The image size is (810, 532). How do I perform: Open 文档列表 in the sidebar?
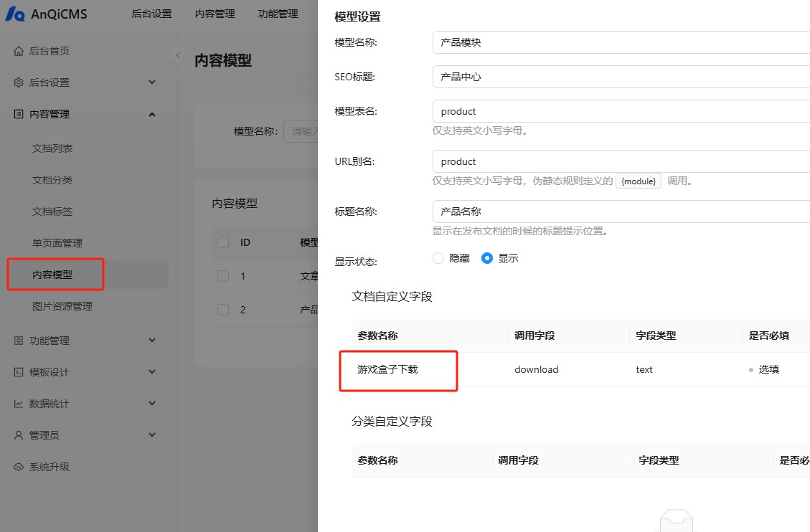tap(52, 148)
